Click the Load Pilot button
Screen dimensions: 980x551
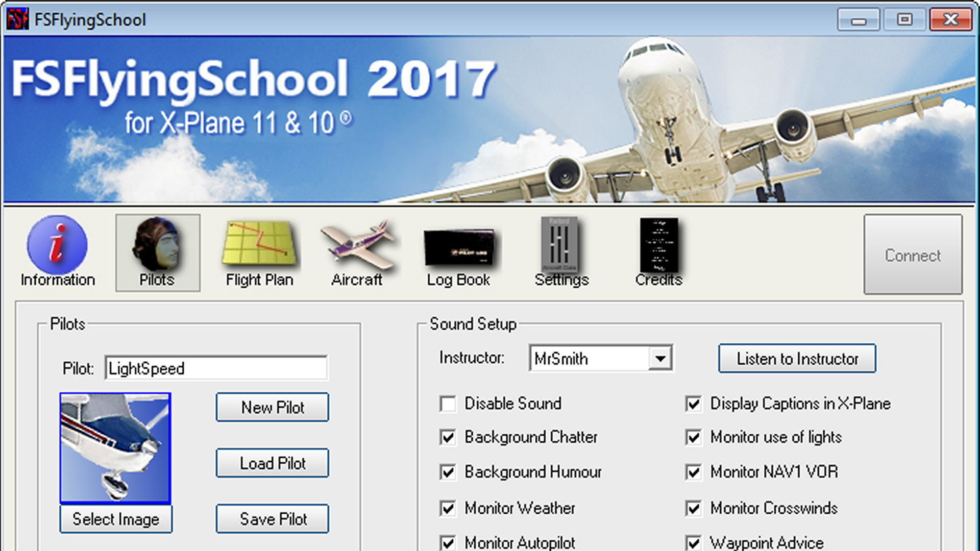point(273,463)
